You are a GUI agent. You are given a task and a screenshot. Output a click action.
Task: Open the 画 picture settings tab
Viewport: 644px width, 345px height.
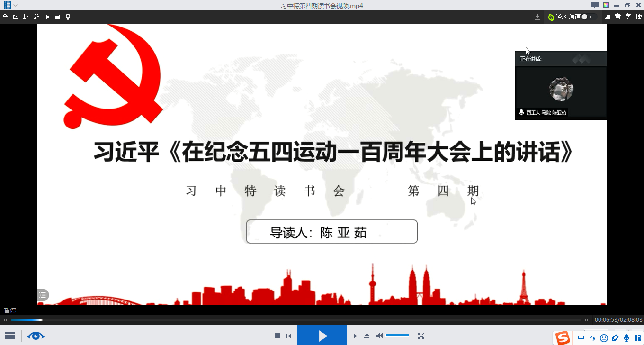pos(607,17)
